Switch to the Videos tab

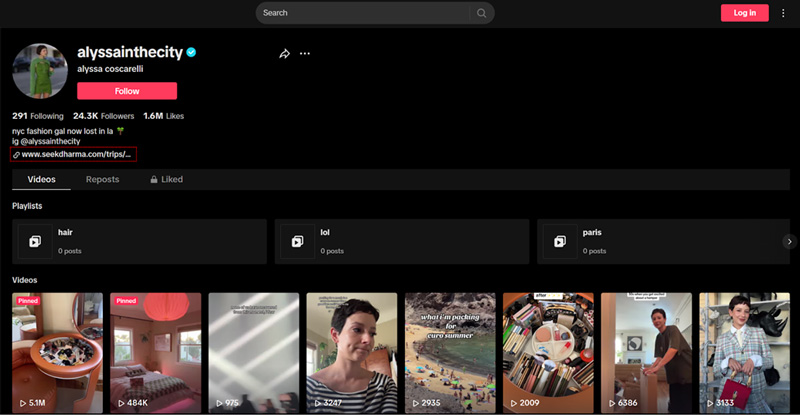tap(41, 179)
